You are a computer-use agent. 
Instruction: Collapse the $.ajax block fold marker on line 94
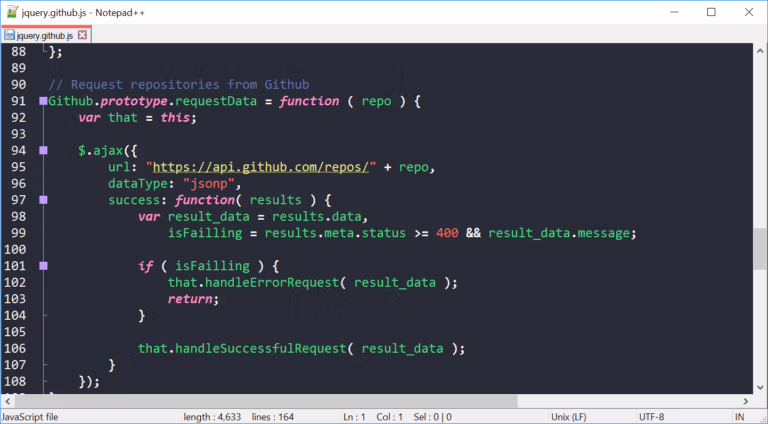43,151
